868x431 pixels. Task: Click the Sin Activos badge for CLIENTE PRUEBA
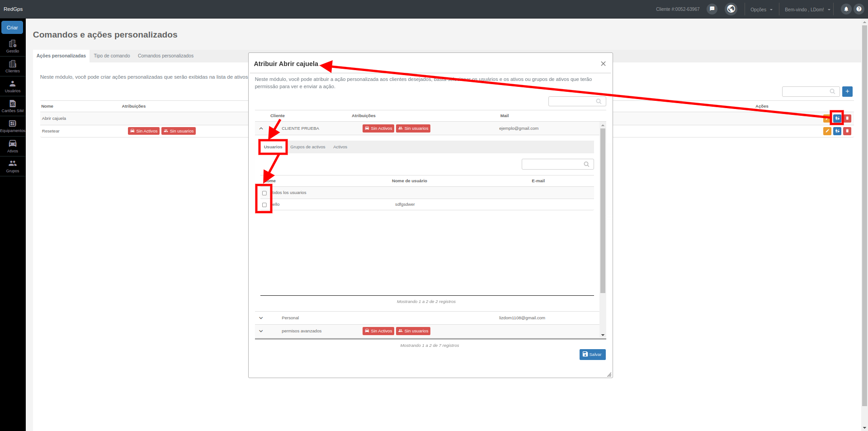(x=378, y=128)
